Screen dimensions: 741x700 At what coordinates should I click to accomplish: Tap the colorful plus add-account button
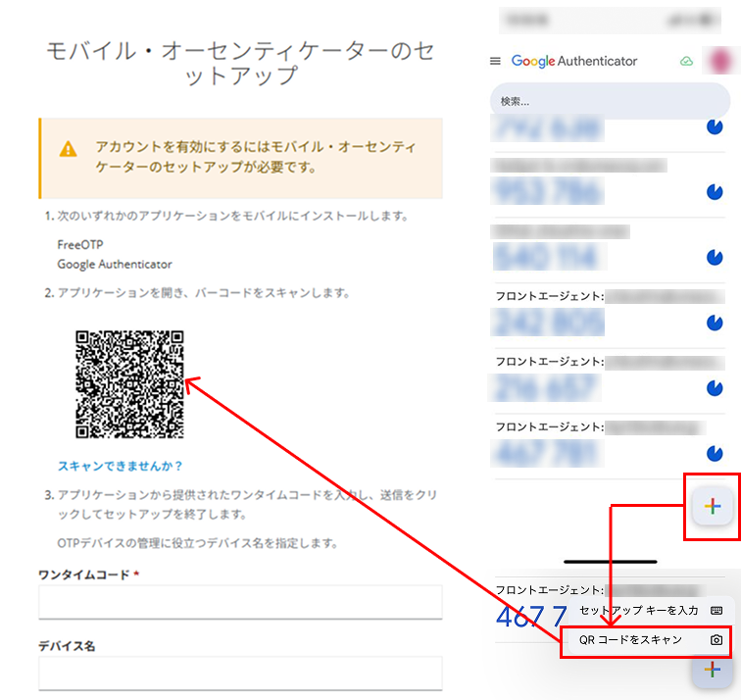click(x=713, y=506)
